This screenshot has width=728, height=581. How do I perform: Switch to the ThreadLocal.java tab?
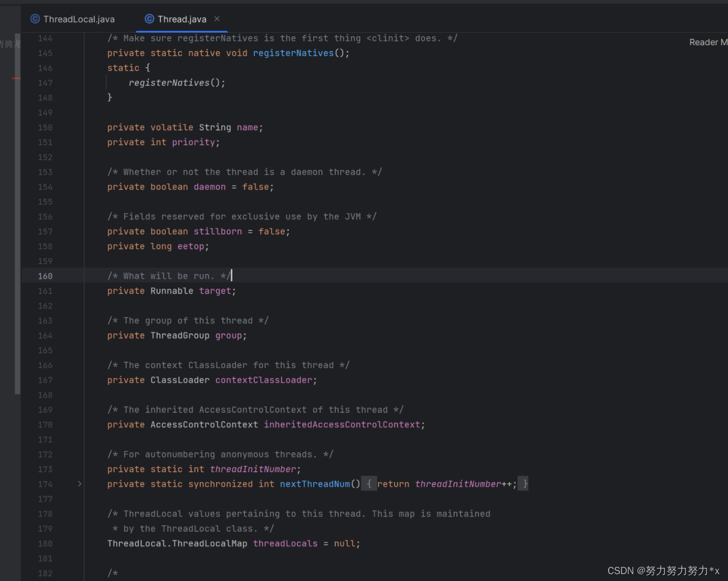[x=79, y=19]
